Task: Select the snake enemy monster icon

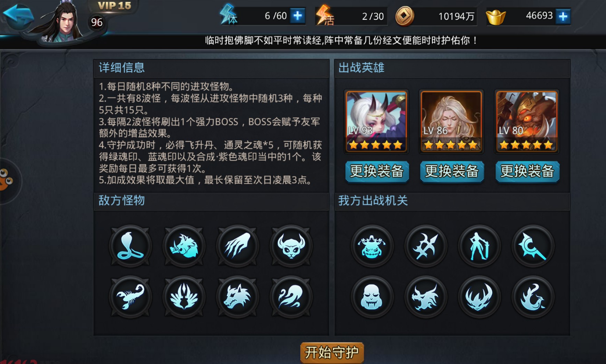Action: point(130,246)
